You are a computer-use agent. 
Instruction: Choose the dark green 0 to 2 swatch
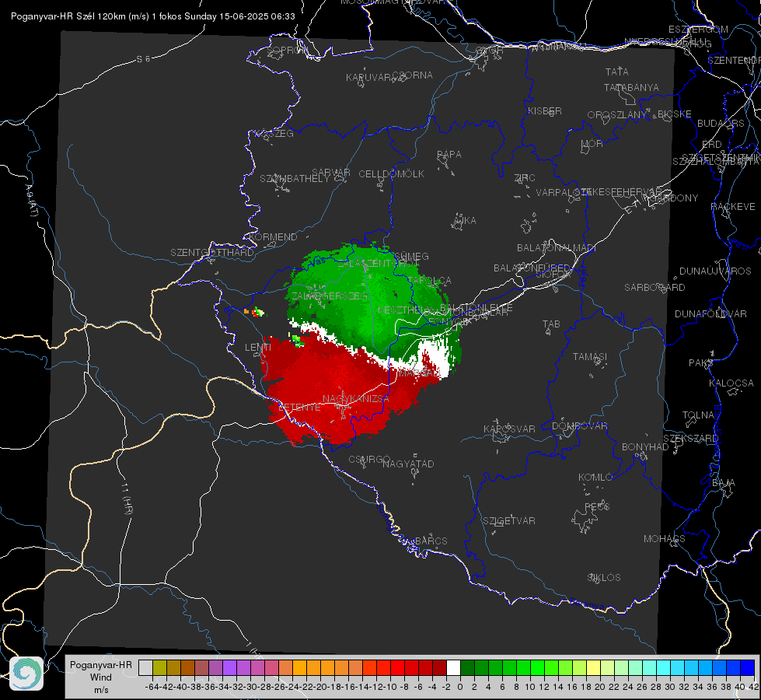(x=467, y=667)
